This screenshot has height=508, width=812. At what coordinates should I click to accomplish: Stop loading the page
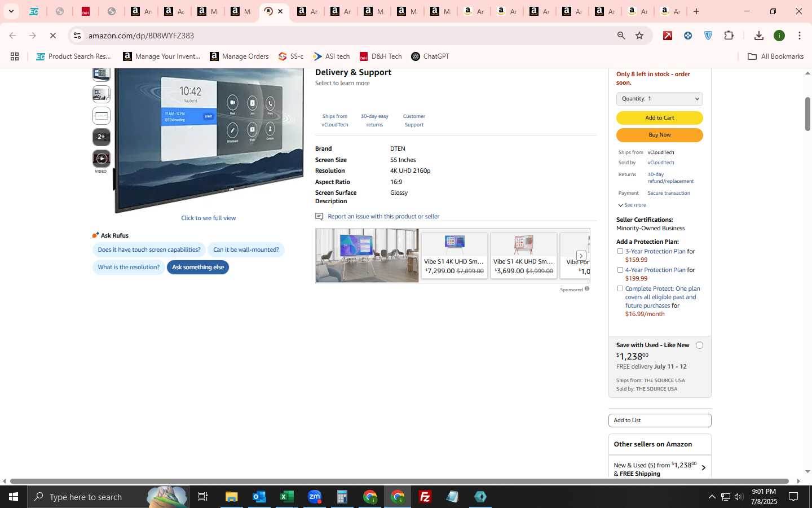[x=52, y=36]
